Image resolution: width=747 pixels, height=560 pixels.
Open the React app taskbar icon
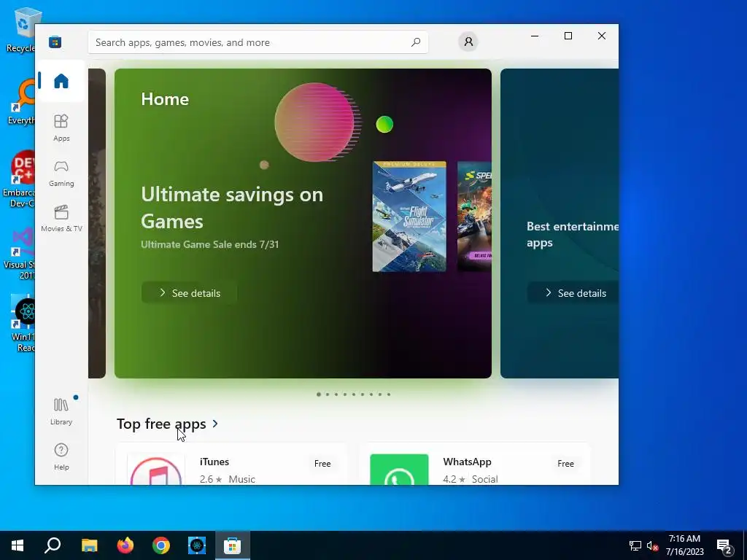point(197,545)
